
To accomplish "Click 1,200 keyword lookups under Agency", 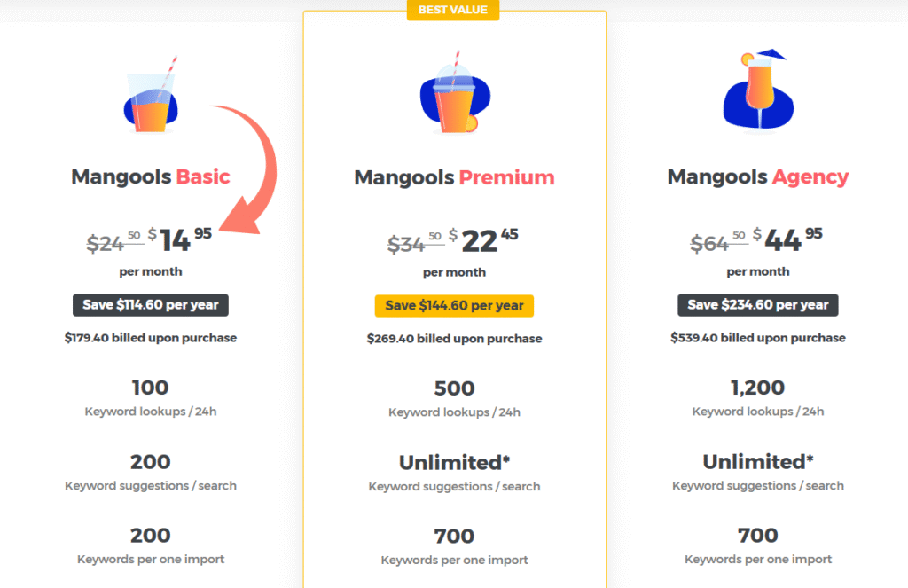I will pyautogui.click(x=758, y=388).
